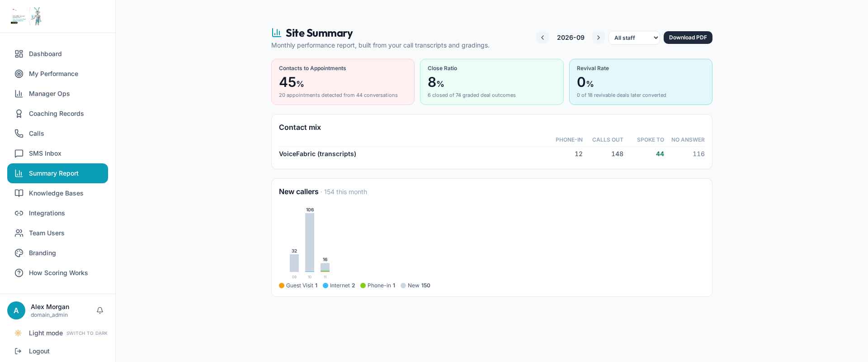Click the Manager Ops chart icon
This screenshot has height=362, width=868.
coord(19,94)
